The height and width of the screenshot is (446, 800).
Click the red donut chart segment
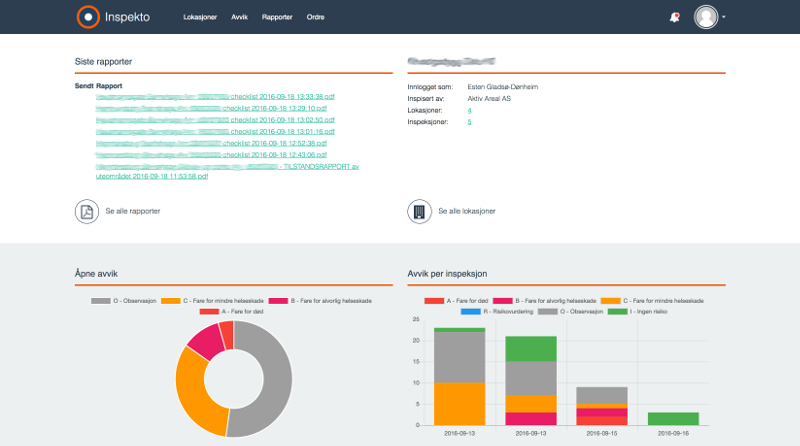coord(227,335)
